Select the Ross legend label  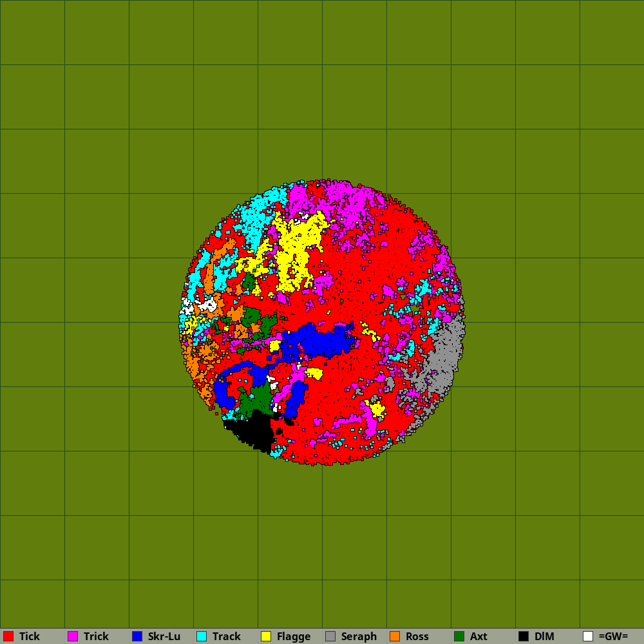pos(417,636)
